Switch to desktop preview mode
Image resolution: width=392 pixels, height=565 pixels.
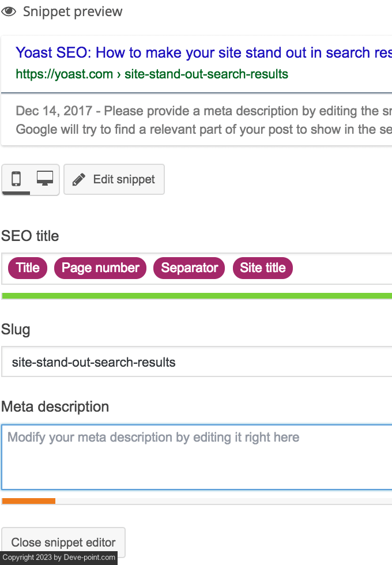click(x=45, y=179)
